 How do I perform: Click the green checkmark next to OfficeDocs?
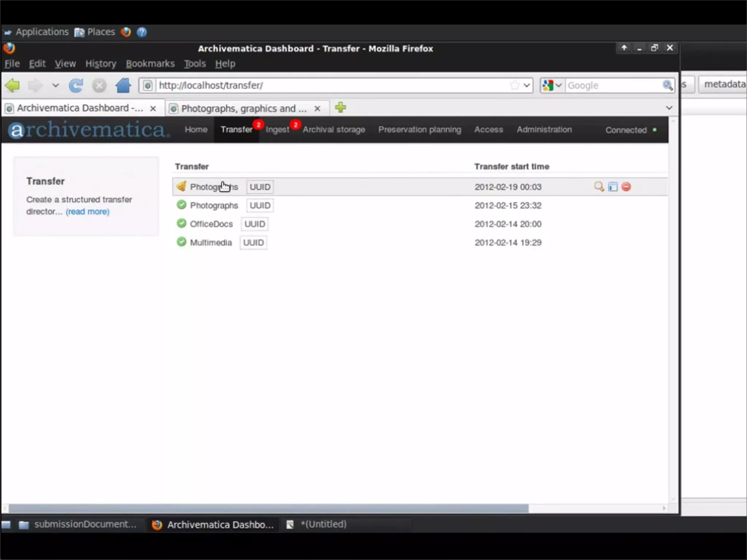pos(181,223)
